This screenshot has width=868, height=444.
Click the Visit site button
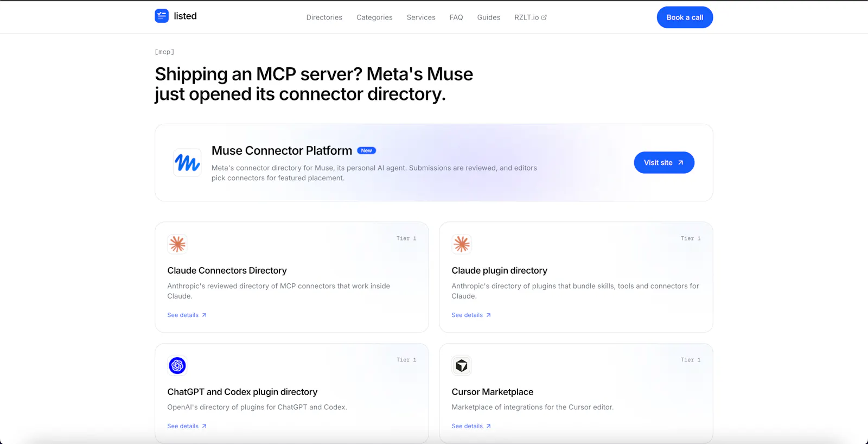click(x=664, y=163)
